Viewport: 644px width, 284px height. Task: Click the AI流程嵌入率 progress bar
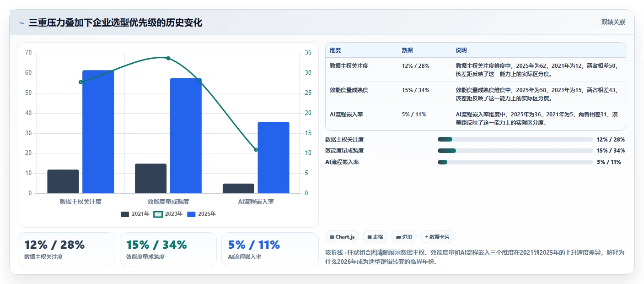click(x=515, y=162)
